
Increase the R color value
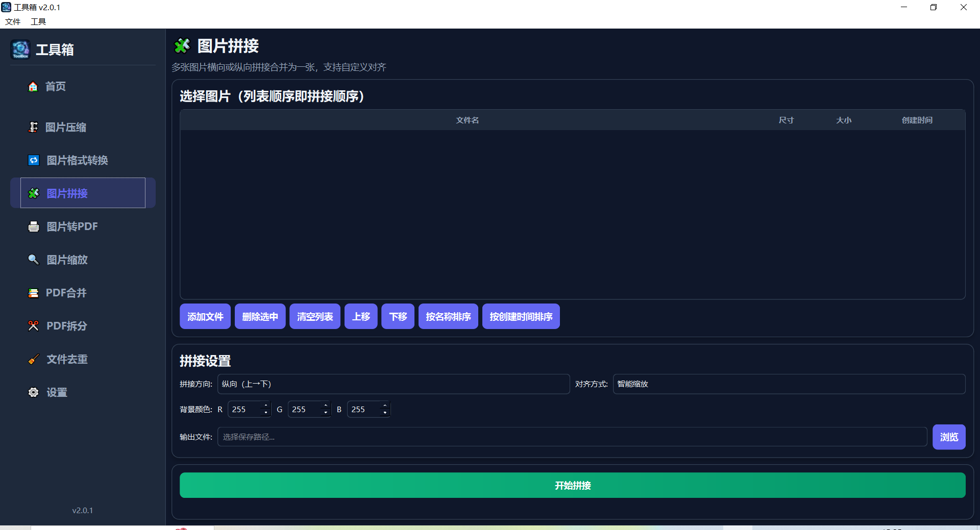point(266,406)
